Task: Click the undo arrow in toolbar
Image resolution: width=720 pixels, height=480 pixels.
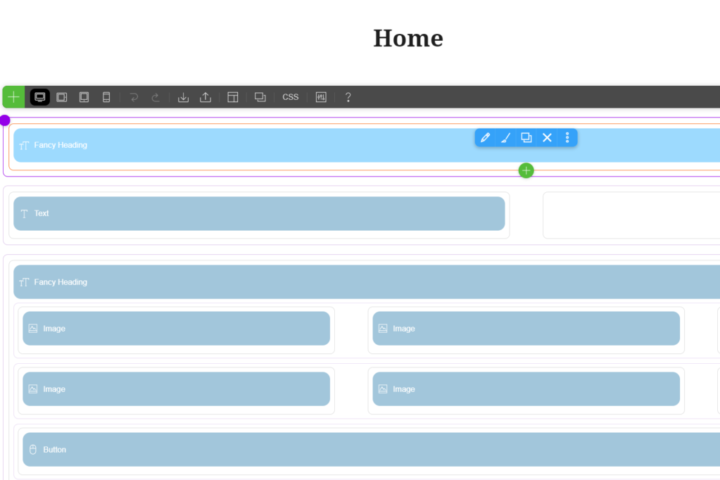Action: 133,97
